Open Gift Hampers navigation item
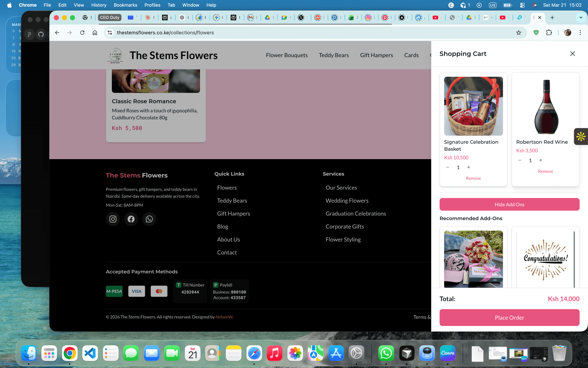Image resolution: width=588 pixels, height=368 pixels. click(376, 55)
